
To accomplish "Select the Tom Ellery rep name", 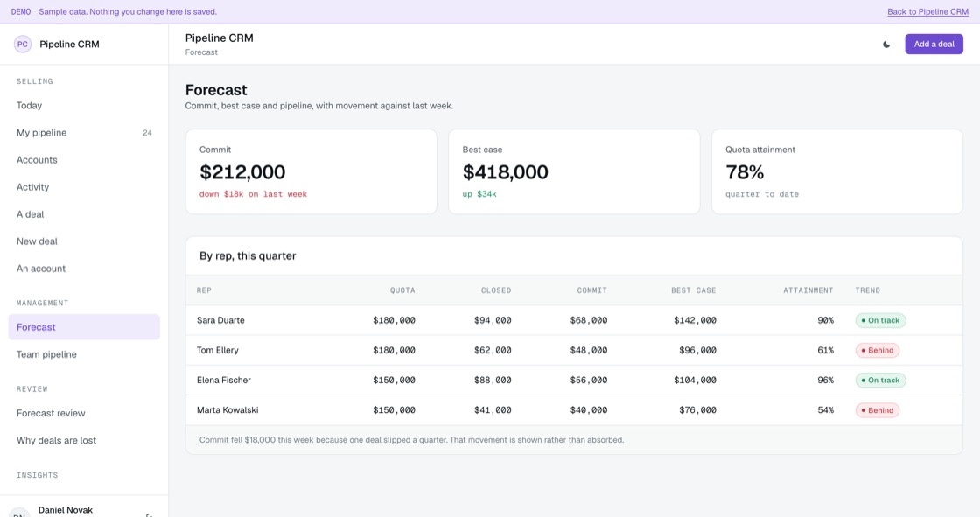I will click(218, 350).
